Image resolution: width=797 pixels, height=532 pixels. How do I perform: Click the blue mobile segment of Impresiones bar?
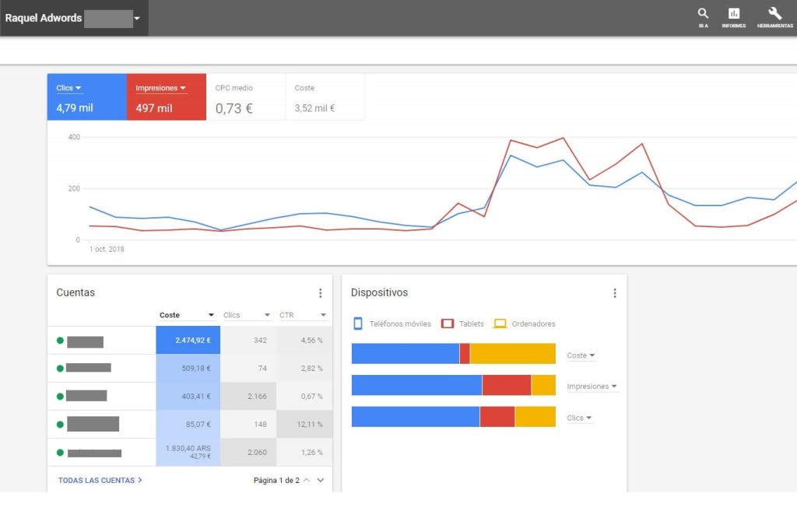pos(416,386)
